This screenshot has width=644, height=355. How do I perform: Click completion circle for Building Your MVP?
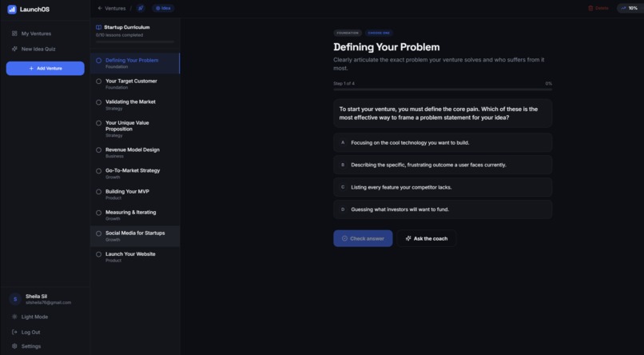[x=98, y=192]
